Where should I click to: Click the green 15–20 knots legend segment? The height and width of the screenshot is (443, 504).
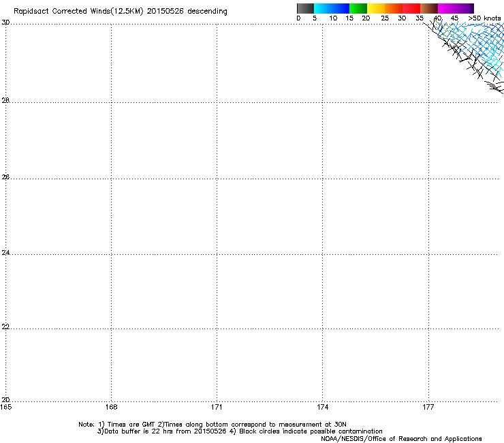click(358, 8)
